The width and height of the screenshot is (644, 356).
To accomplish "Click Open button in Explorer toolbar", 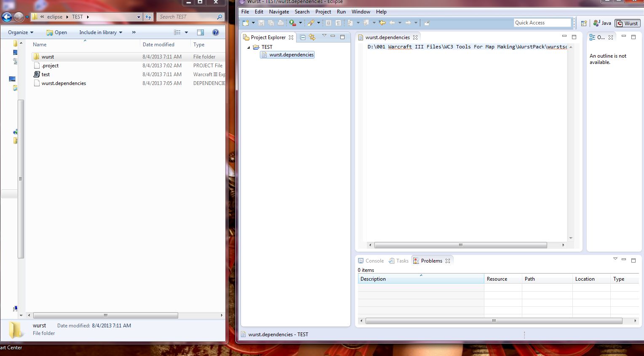I will (x=56, y=32).
